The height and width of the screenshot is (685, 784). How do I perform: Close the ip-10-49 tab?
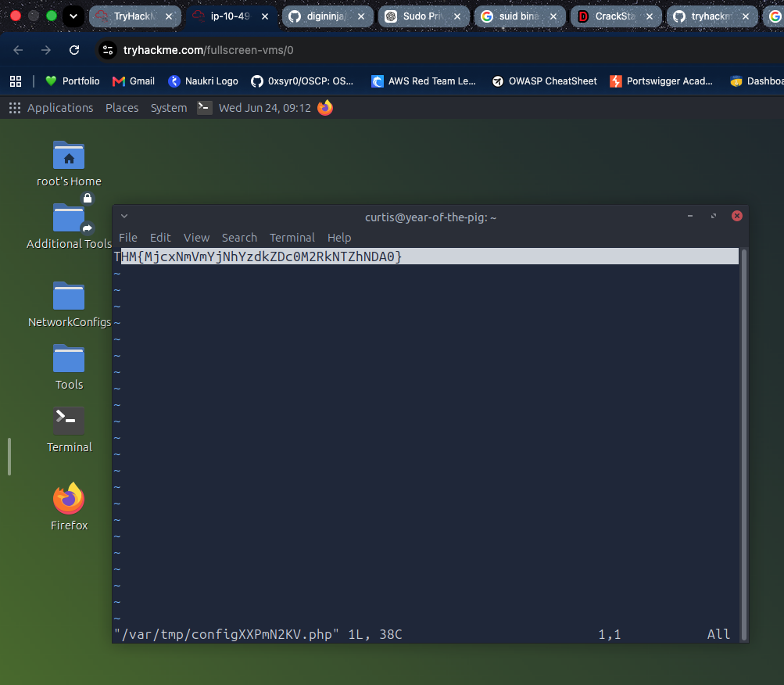point(265,16)
